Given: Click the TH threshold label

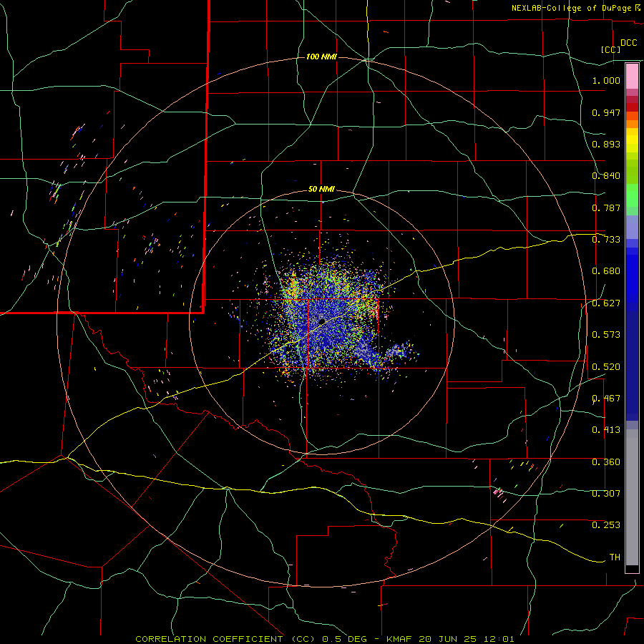Looking at the screenshot, I should point(615,557).
